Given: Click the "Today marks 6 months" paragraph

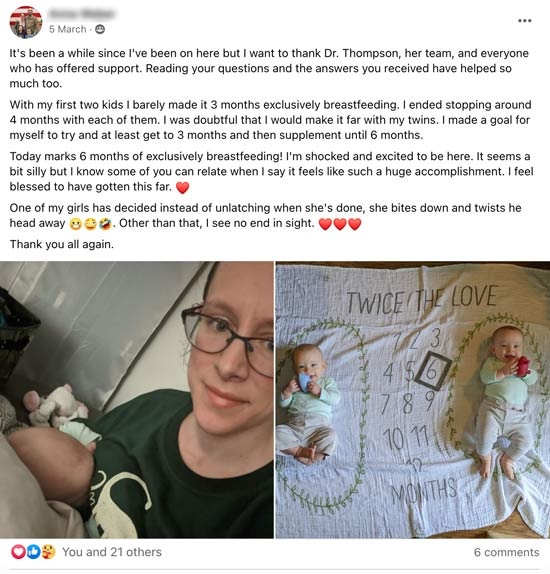Looking at the screenshot, I should [271, 171].
